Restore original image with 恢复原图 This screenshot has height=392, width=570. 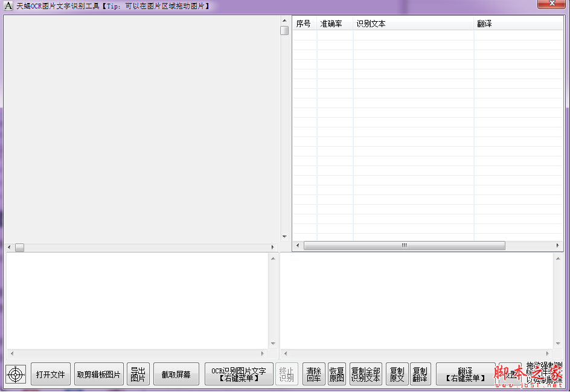pos(336,374)
